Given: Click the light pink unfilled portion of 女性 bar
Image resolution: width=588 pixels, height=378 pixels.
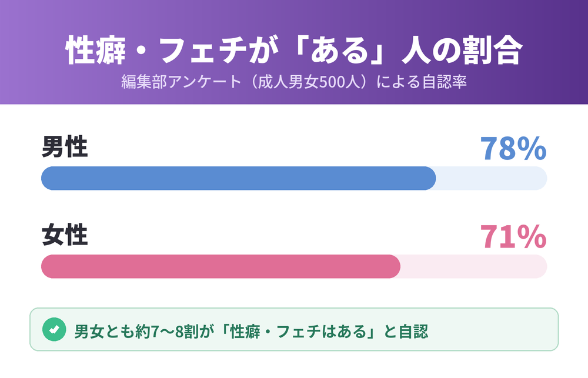Looking at the screenshot, I should [473, 266].
